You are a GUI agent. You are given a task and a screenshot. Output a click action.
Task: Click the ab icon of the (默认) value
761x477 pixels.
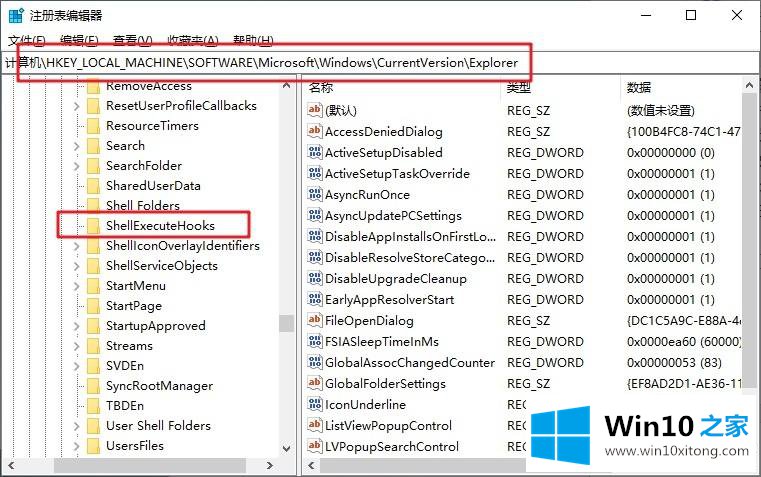(314, 110)
